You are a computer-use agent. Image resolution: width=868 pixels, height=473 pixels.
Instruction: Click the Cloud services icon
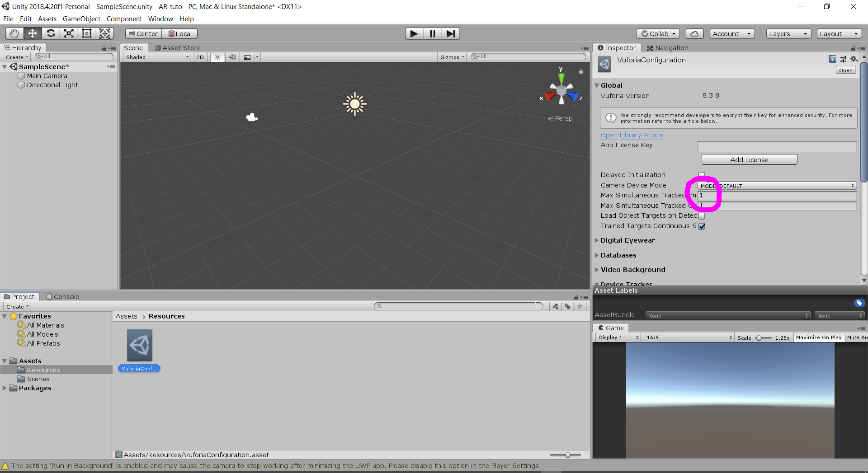694,34
